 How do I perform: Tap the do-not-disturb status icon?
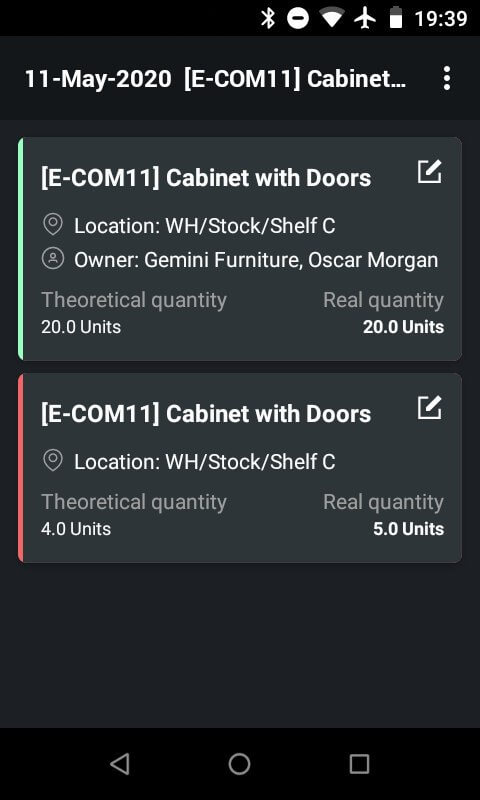click(297, 18)
